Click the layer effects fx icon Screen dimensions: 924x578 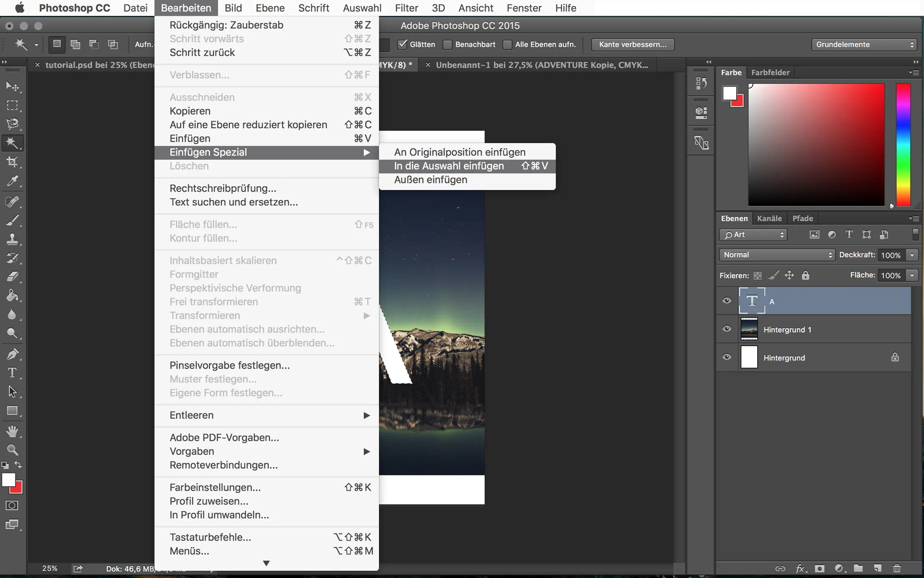(800, 568)
